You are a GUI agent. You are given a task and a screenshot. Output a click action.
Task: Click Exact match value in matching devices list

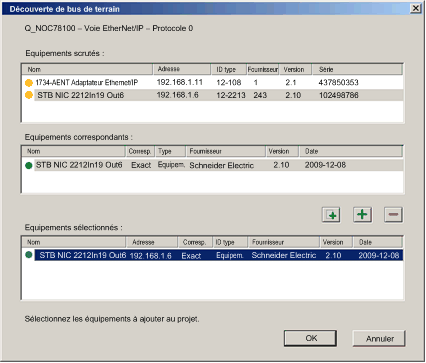[141, 165]
